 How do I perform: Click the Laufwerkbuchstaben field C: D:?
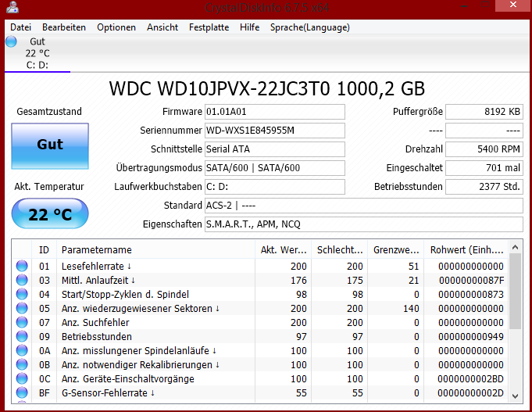click(x=275, y=187)
